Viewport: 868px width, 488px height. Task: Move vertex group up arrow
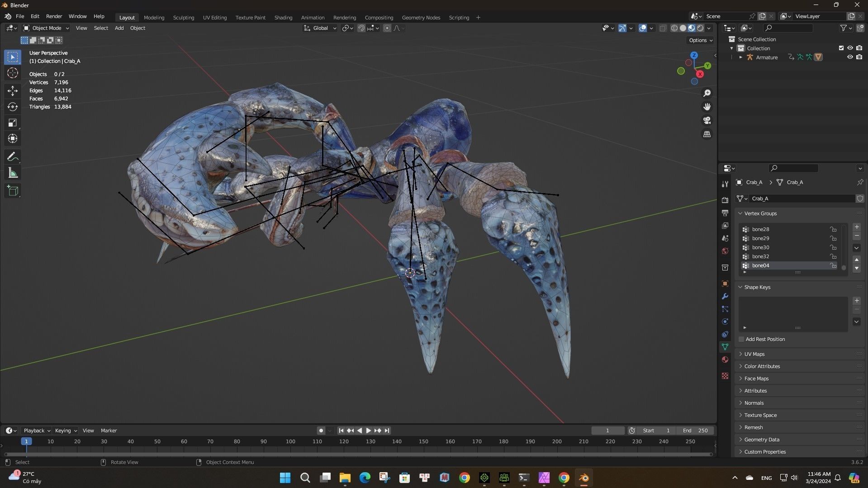(857, 260)
